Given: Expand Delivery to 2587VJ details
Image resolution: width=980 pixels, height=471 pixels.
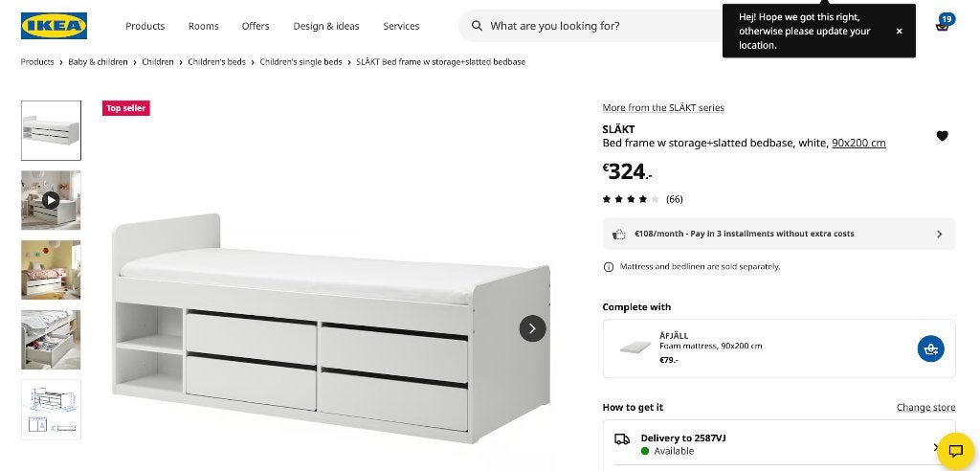Looking at the screenshot, I should [780, 444].
